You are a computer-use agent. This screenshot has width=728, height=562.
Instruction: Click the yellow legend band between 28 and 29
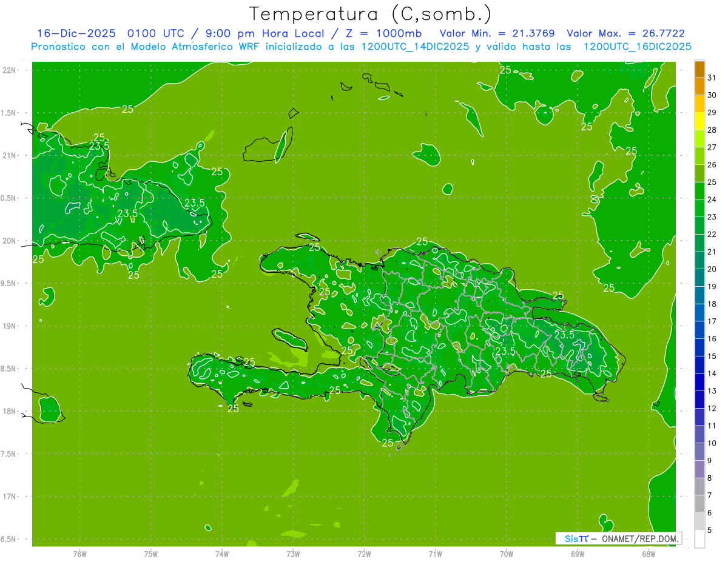click(699, 121)
